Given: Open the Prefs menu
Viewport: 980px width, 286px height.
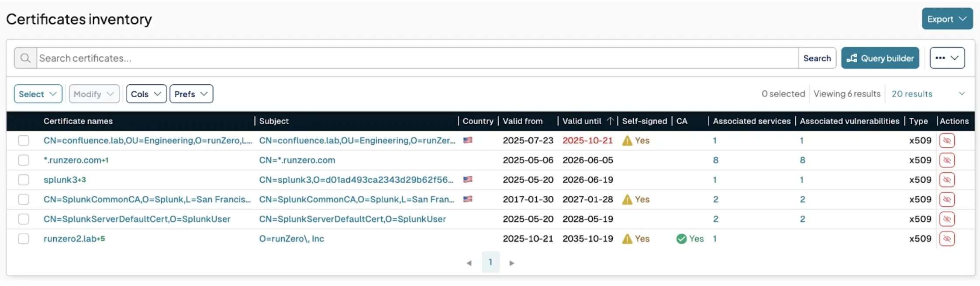Looking at the screenshot, I should coord(191,94).
